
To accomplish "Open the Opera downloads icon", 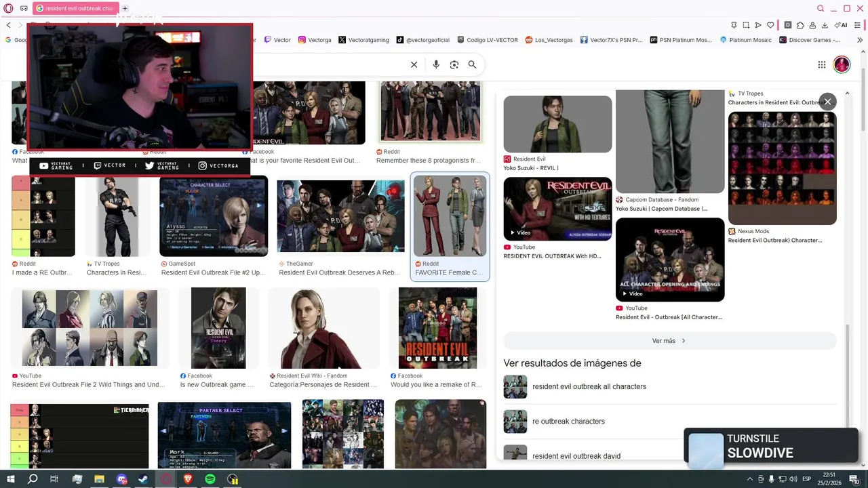I will 825,25.
